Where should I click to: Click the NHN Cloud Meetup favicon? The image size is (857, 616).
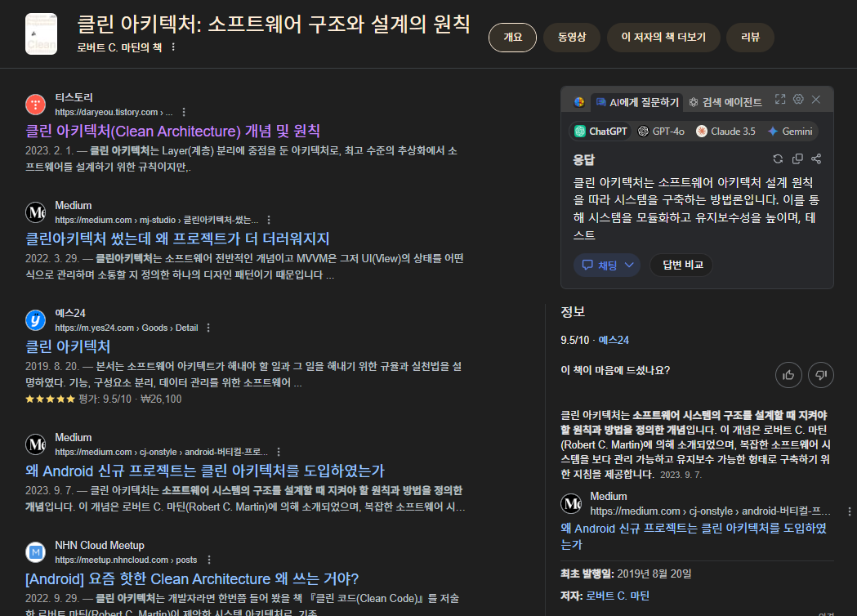click(x=35, y=552)
